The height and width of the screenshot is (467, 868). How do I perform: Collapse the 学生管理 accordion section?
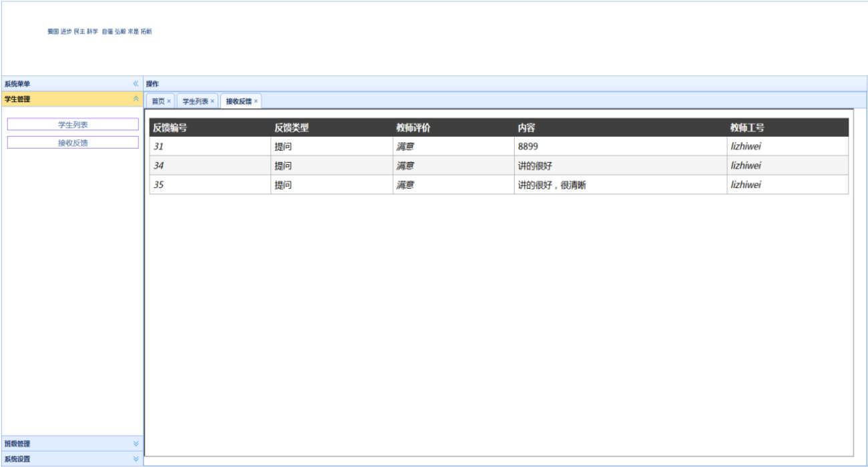(x=136, y=99)
